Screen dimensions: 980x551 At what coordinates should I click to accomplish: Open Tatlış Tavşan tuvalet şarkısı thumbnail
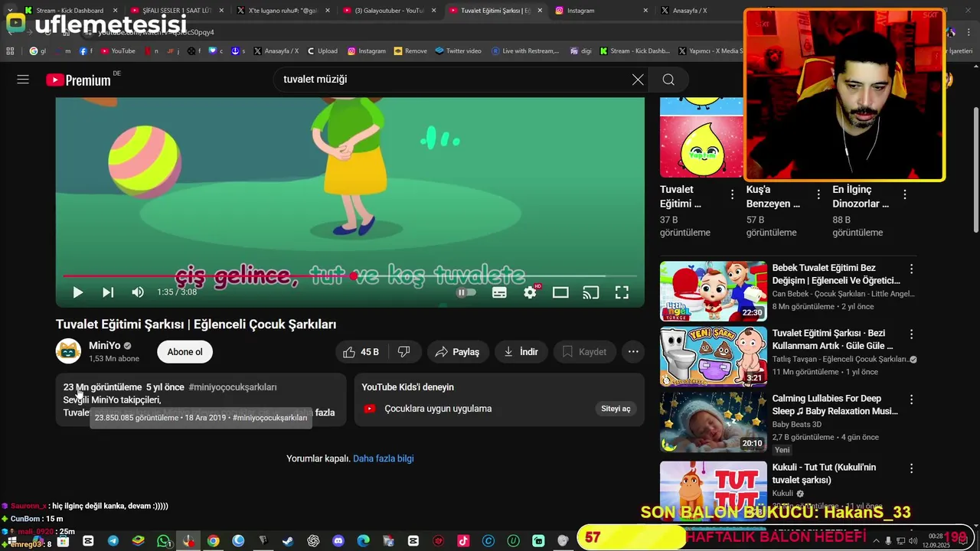pos(714,357)
